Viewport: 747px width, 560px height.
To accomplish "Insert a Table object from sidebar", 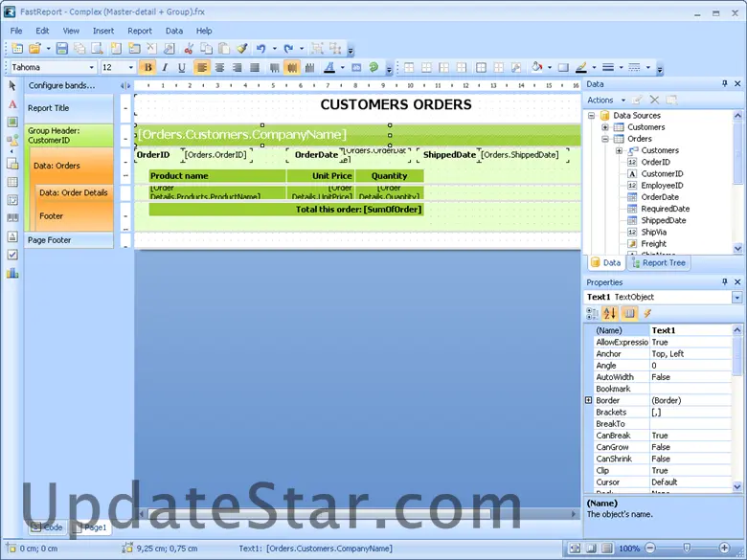I will coord(12,182).
